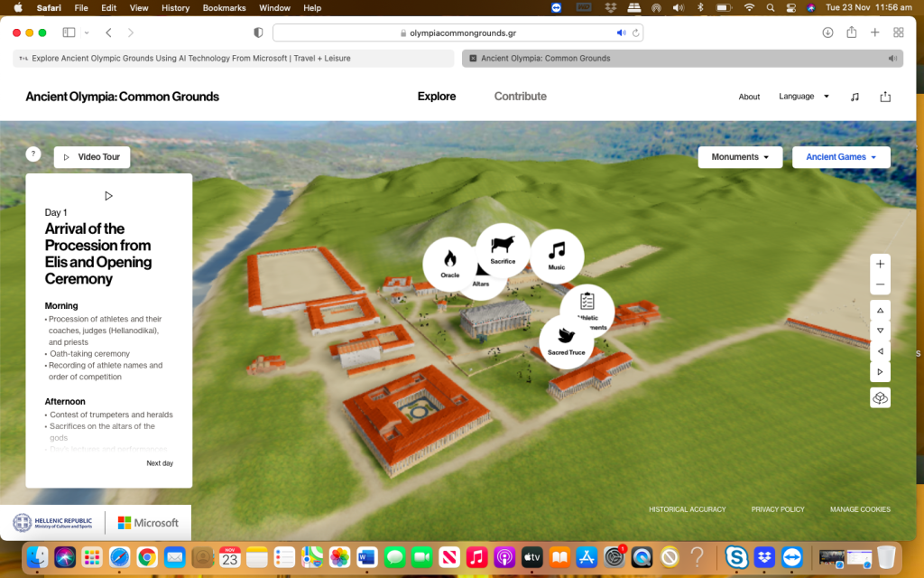Mute page audio in address bar
The image size is (924, 578).
click(x=621, y=33)
